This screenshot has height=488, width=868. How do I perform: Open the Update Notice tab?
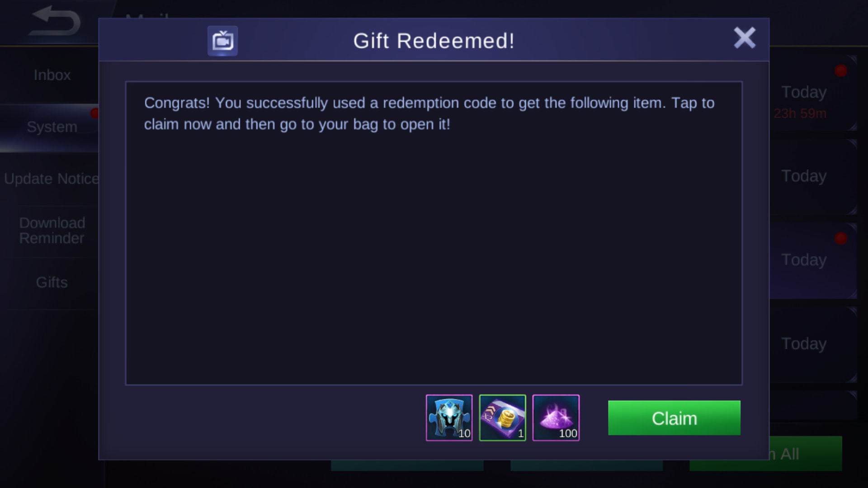click(x=51, y=179)
